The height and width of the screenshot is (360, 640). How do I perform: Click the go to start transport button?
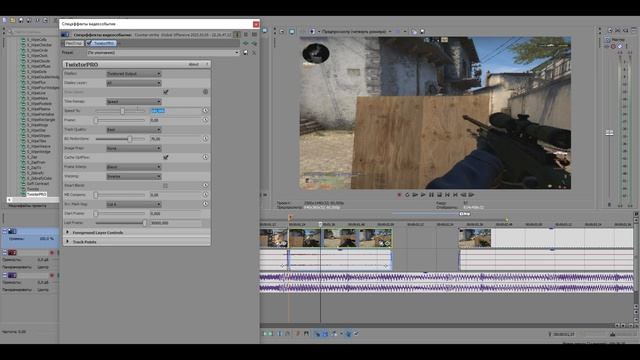447,195
